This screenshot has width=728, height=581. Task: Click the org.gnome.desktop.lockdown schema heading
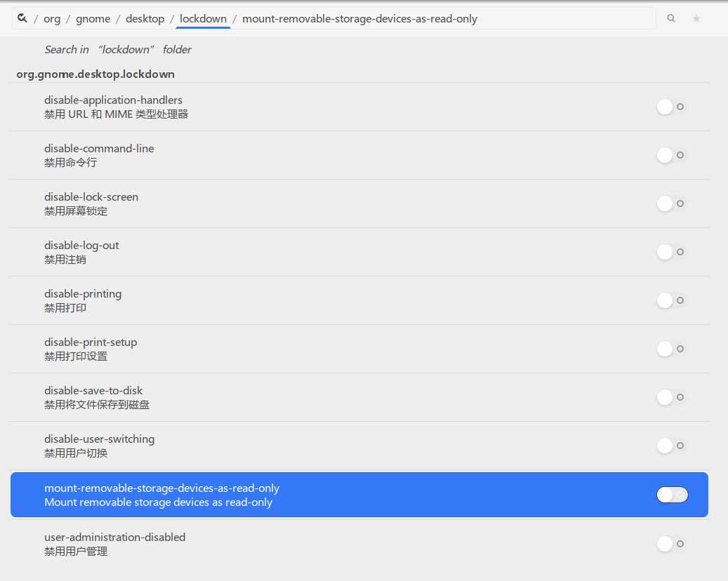95,74
